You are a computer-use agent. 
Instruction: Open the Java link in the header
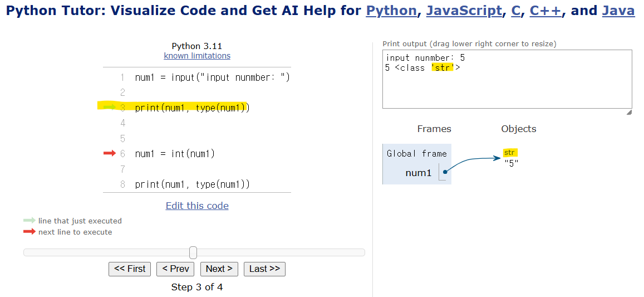click(x=618, y=11)
